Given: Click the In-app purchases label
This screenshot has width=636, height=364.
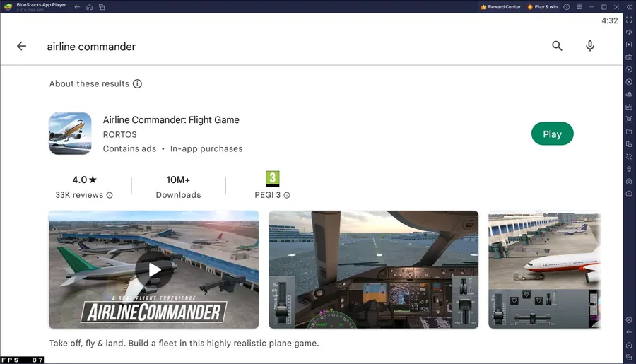Looking at the screenshot, I should click(206, 149).
